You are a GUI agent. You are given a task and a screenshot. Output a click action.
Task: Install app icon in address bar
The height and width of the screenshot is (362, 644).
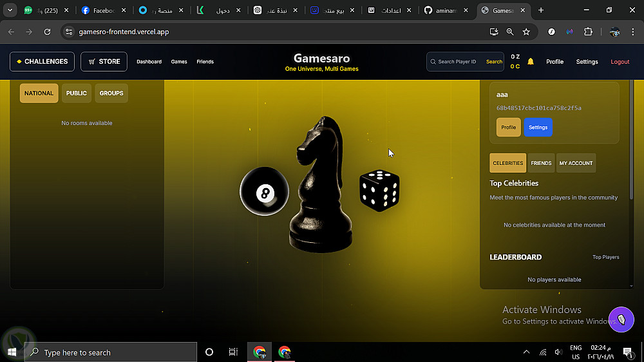point(494,32)
